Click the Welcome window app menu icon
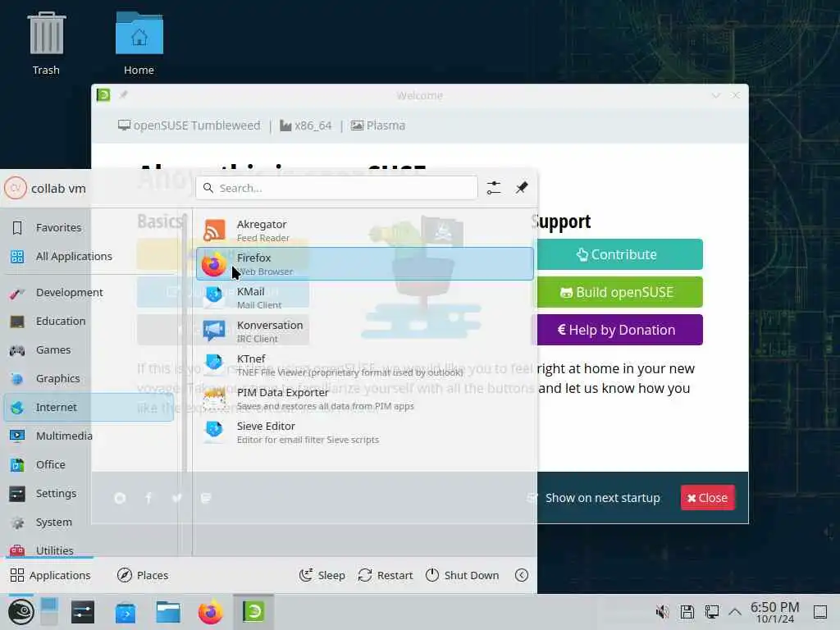The width and height of the screenshot is (840, 630). pyautogui.click(x=103, y=95)
